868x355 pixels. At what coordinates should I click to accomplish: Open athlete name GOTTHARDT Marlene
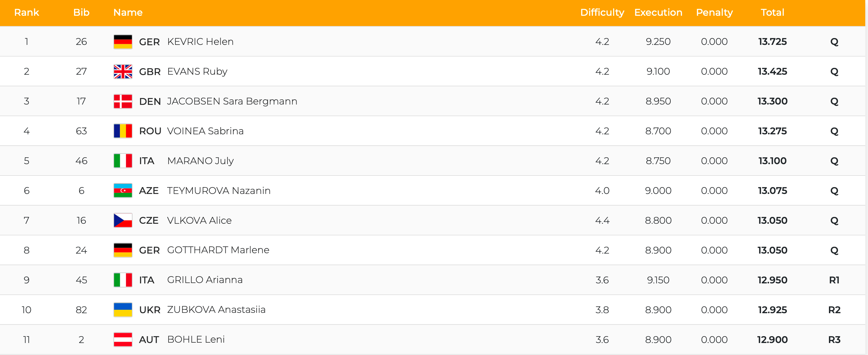(218, 250)
